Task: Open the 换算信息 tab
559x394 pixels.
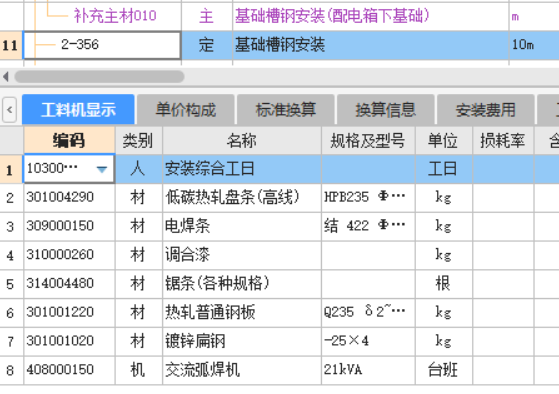Action: [385, 109]
